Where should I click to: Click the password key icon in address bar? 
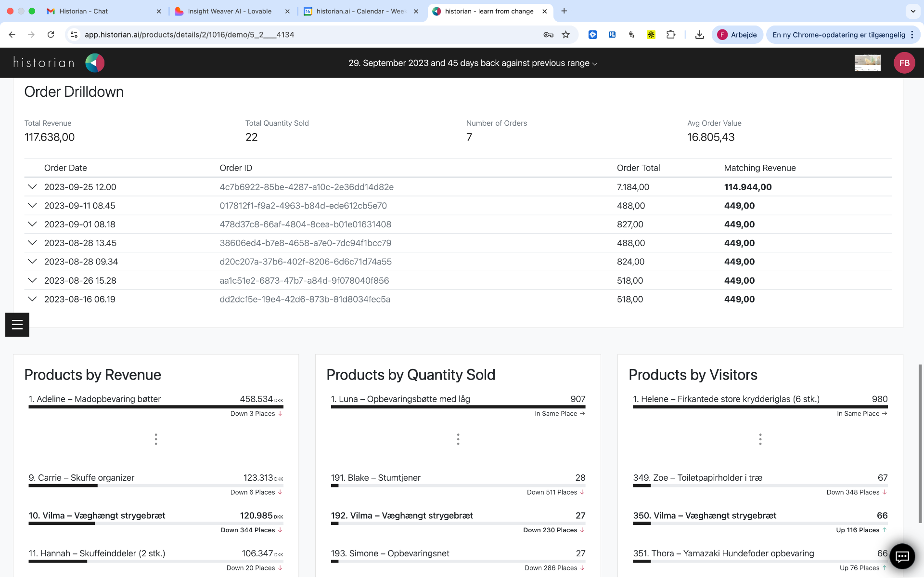click(548, 35)
